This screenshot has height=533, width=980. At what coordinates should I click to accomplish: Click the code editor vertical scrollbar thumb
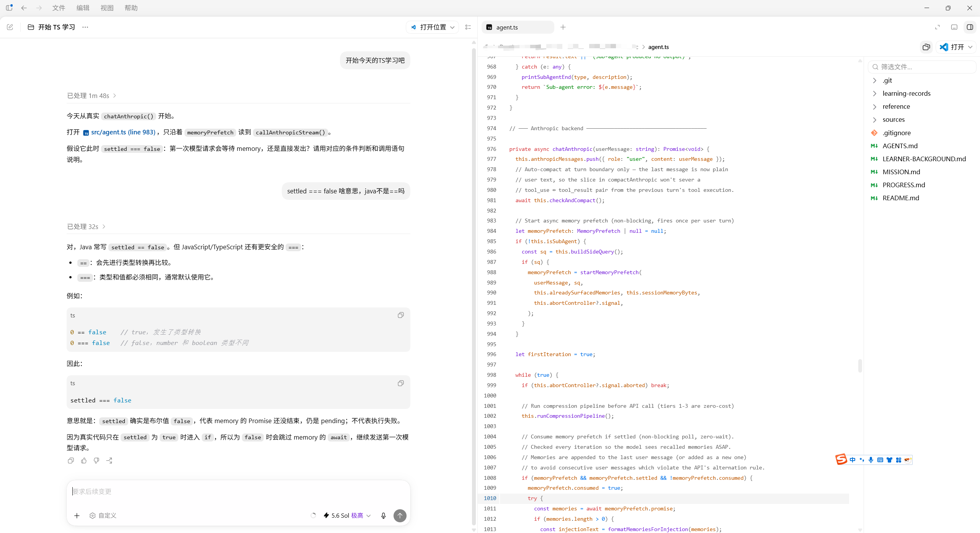coord(860,366)
